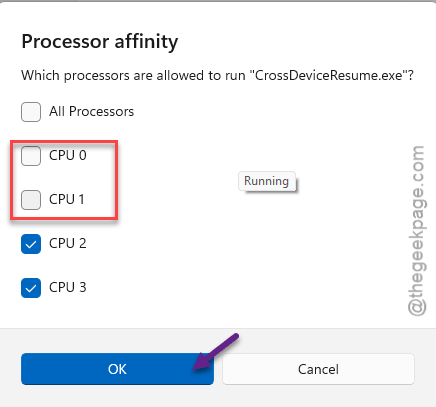
Task: Click the @thegeekpage.com watermark
Action: [x=416, y=231]
